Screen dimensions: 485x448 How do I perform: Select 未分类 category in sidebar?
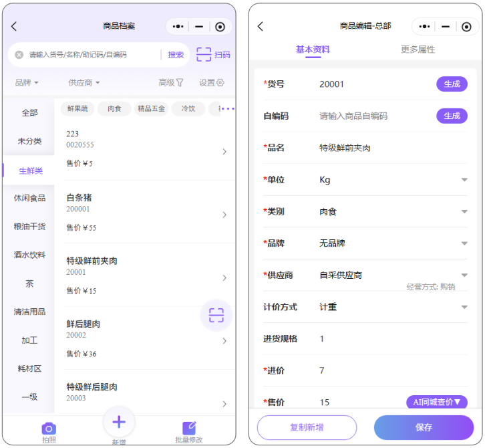[29, 141]
